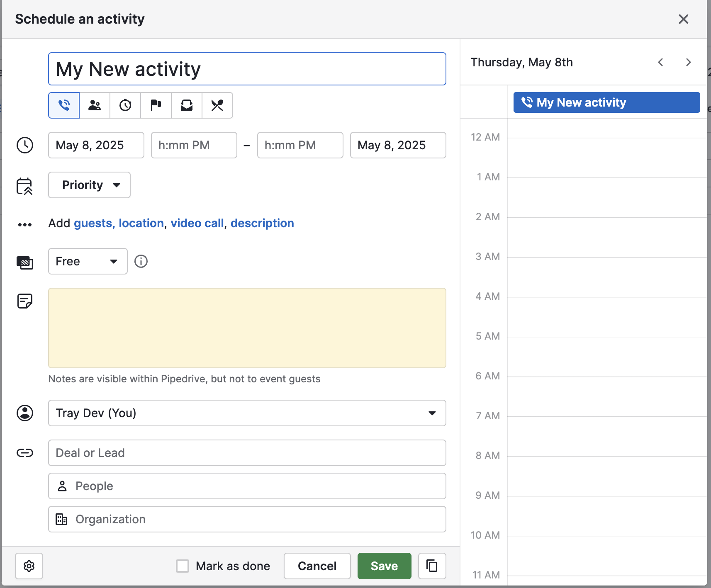The width and height of the screenshot is (711, 588).
Task: Expand the Free availability dropdown
Action: 88,261
